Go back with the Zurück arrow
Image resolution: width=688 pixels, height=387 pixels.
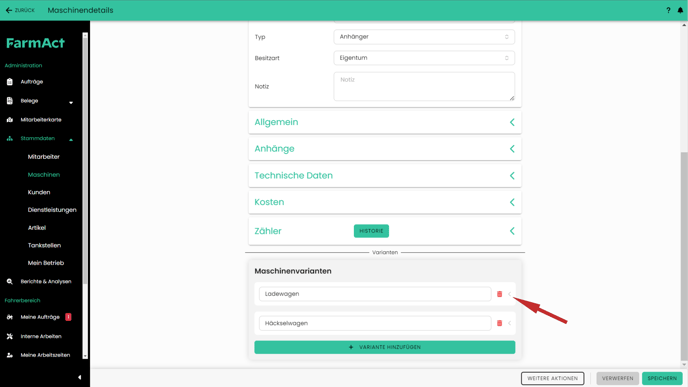[9, 10]
